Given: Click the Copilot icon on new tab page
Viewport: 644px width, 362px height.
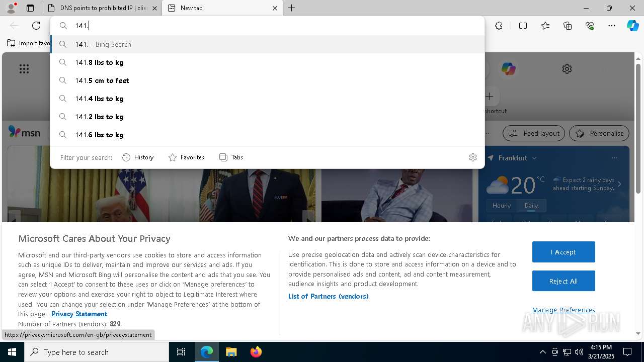Looking at the screenshot, I should coord(508,68).
